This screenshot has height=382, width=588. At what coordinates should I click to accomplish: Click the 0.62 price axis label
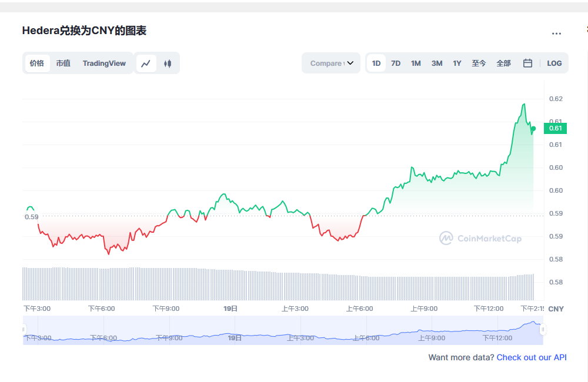click(x=556, y=99)
